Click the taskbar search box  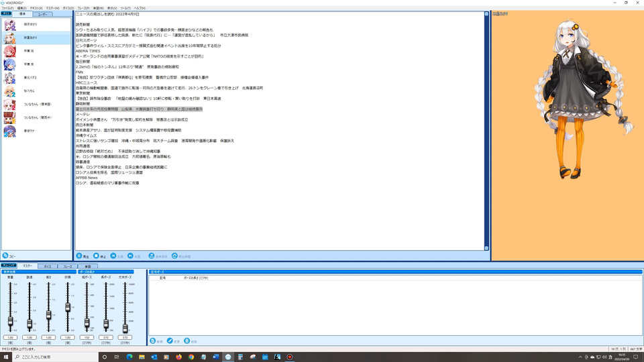point(56,357)
